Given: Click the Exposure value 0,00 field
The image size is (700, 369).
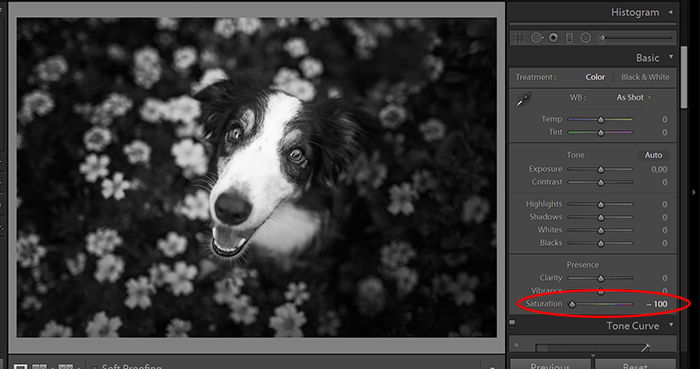Looking at the screenshot, I should [659, 170].
